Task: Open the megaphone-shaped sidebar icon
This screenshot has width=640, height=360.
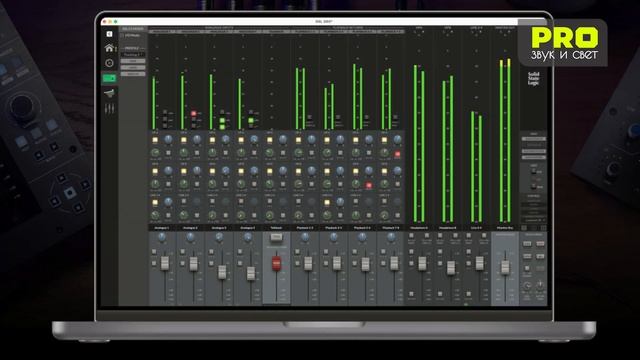Action: [x=109, y=93]
